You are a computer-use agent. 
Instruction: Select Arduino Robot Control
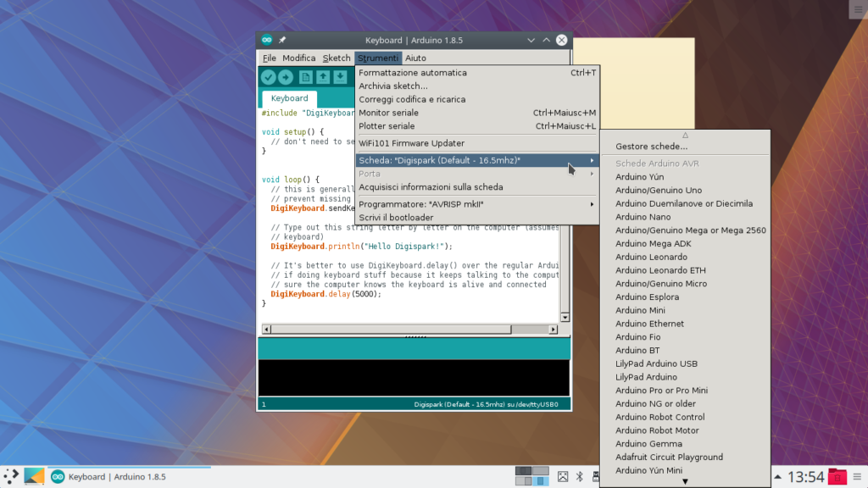coord(685,417)
